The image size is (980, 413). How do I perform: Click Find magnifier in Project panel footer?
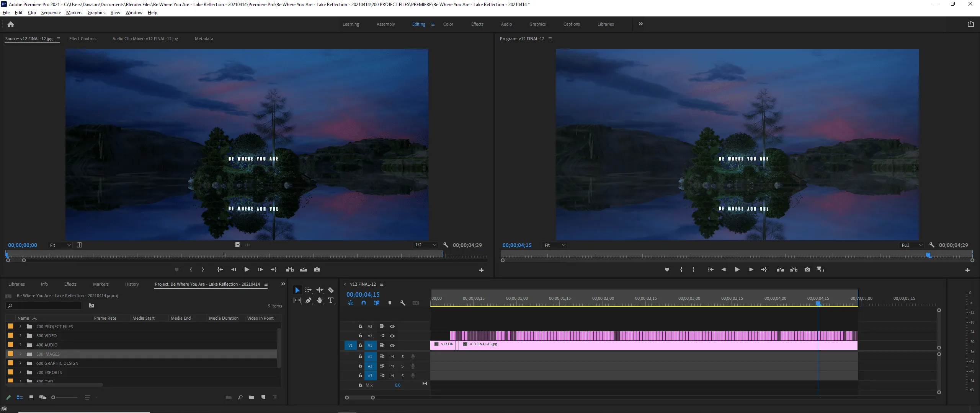pyautogui.click(x=240, y=397)
